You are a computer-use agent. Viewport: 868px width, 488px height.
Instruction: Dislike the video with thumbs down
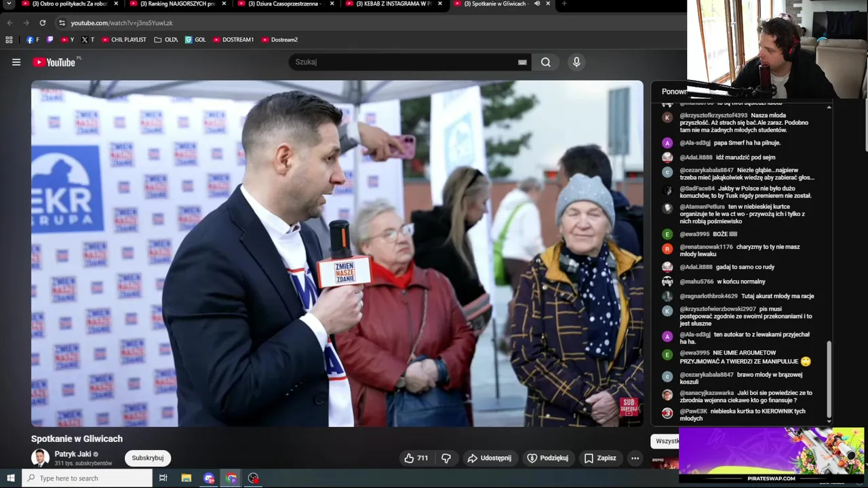tap(446, 458)
